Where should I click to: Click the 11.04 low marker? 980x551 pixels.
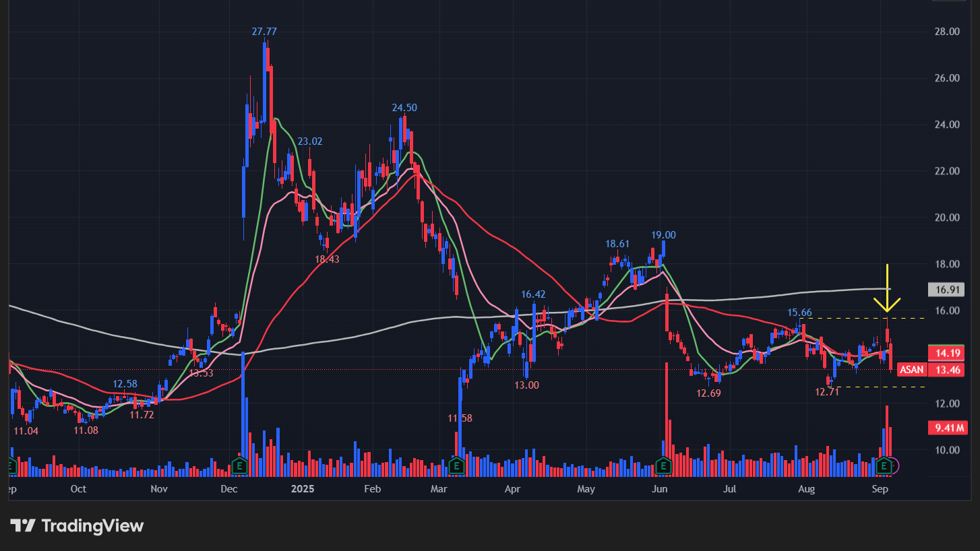tap(26, 430)
